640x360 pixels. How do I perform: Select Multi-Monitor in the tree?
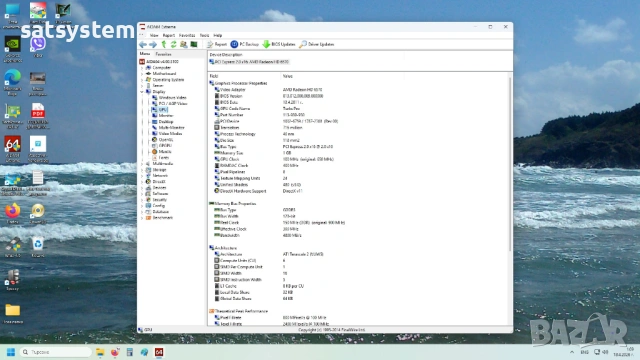[x=168, y=128]
